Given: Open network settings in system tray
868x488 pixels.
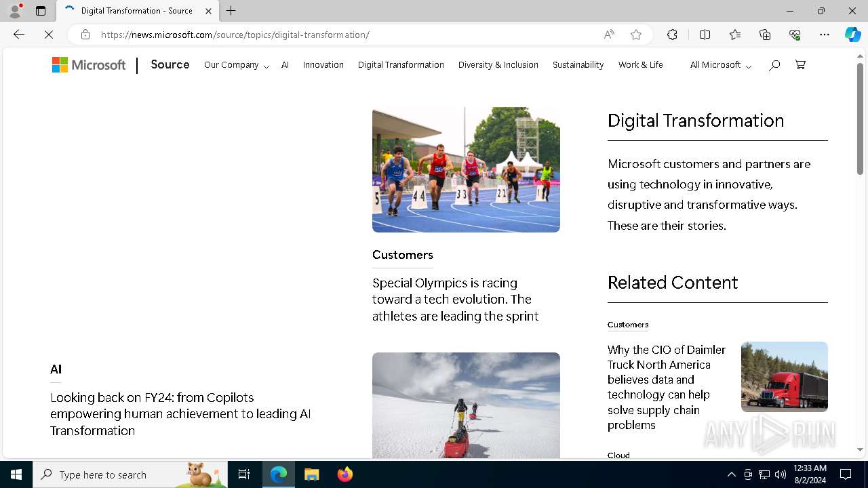Looking at the screenshot, I should coord(764,474).
